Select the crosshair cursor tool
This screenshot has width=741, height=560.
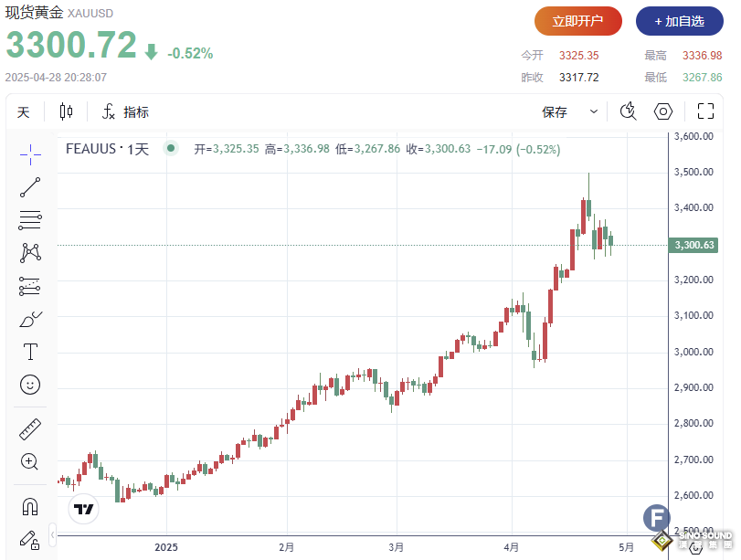click(x=30, y=154)
